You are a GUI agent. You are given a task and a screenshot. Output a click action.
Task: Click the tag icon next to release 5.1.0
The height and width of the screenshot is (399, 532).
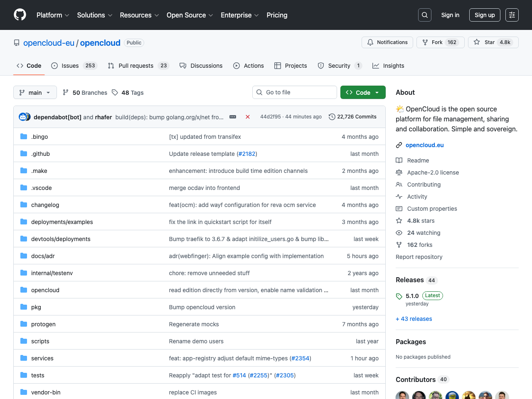(x=399, y=296)
